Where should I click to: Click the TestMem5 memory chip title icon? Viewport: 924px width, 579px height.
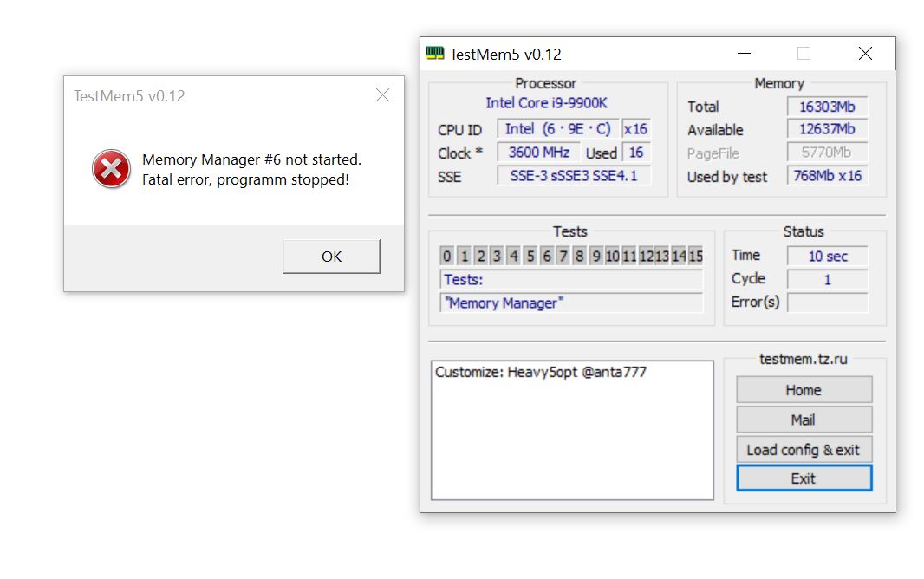tap(435, 54)
